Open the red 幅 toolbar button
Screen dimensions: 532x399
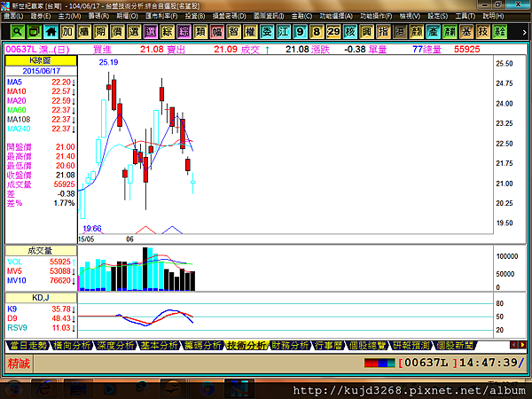coord(217,32)
